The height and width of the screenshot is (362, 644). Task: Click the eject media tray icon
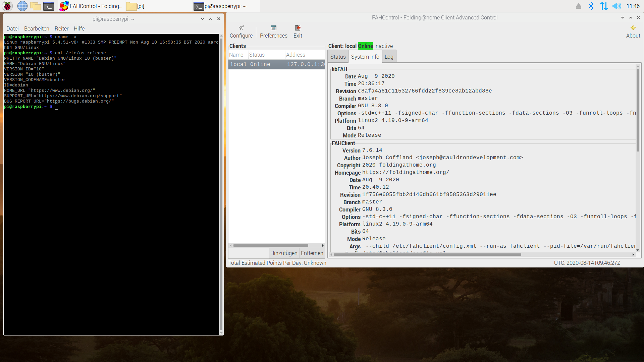tap(579, 6)
